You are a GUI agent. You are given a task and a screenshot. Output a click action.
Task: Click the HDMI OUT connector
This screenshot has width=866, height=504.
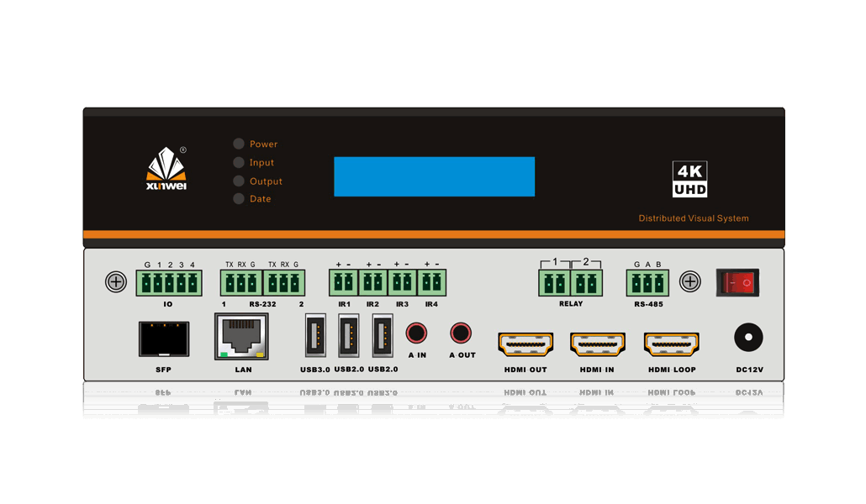tap(526, 344)
